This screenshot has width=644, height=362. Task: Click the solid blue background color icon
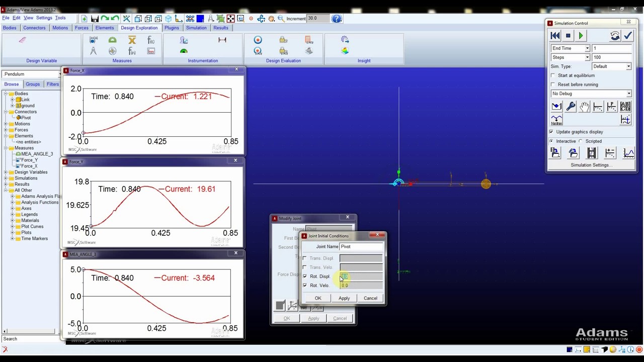point(200,19)
